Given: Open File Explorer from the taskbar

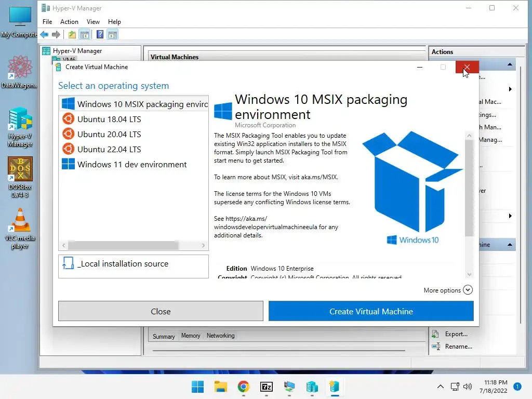Looking at the screenshot, I should 220,387.
